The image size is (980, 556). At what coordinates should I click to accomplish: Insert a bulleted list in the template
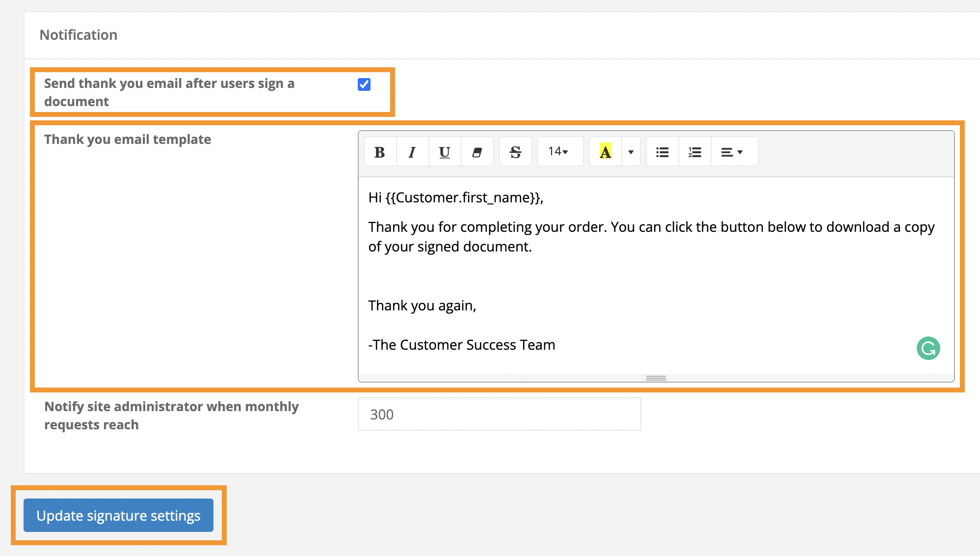click(662, 152)
